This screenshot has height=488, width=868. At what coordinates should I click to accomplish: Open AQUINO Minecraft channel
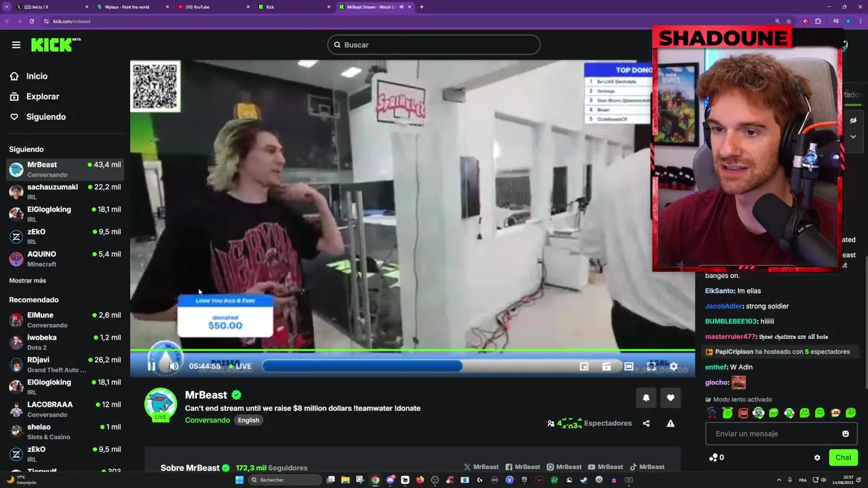coord(65,259)
